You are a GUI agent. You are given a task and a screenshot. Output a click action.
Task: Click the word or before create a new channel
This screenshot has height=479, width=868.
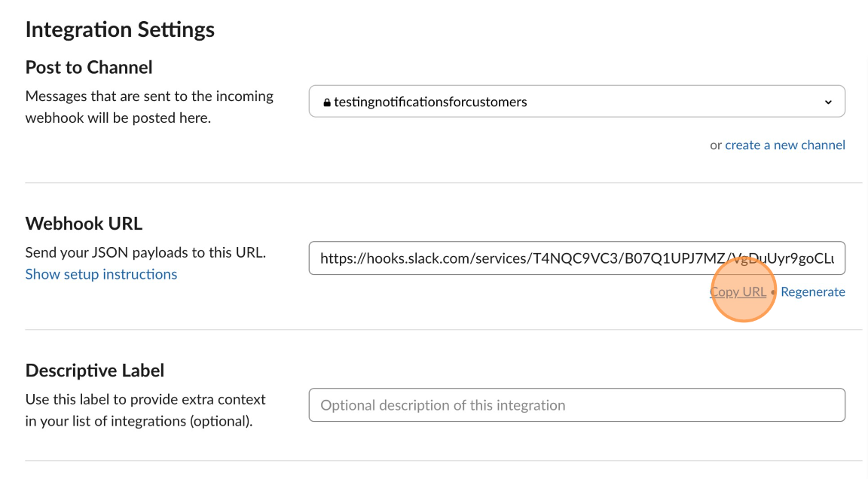point(716,145)
